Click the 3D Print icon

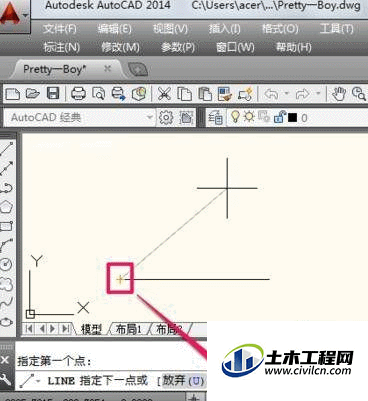[x=139, y=94]
